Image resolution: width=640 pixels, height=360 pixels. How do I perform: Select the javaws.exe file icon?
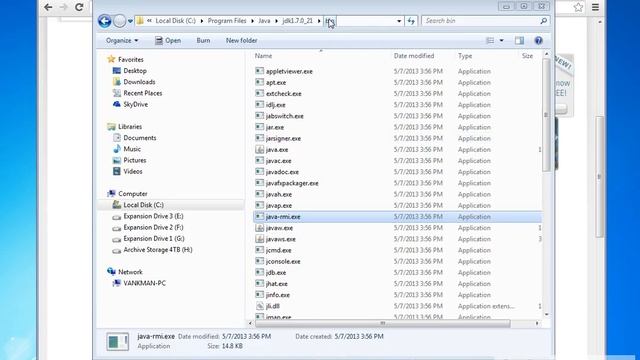[259, 239]
